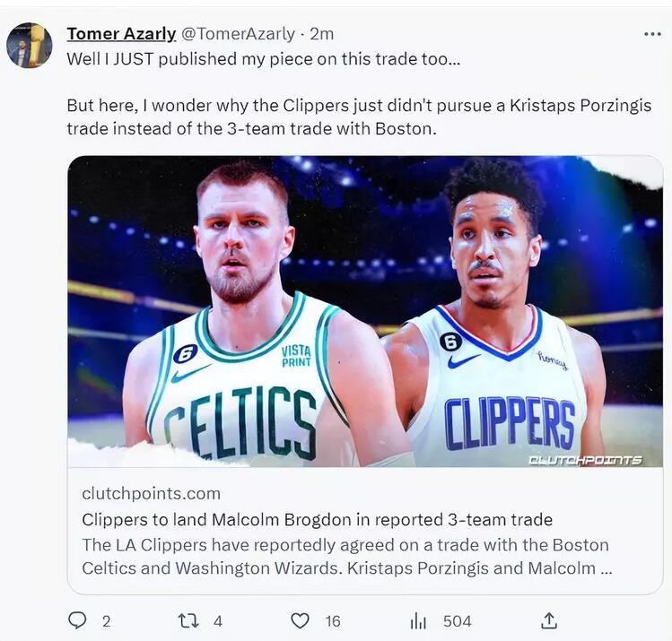The width and height of the screenshot is (672, 641).
Task: Click the 504 views count
Action: click(457, 621)
